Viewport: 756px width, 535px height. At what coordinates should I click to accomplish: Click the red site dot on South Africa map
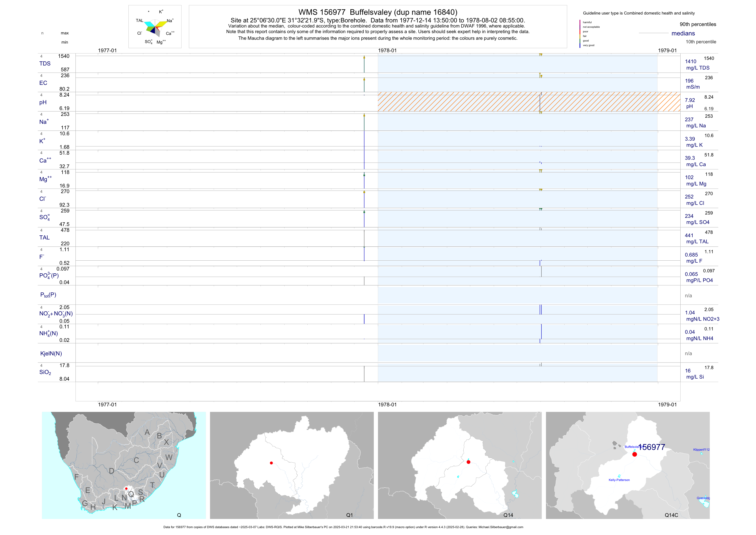pyautogui.click(x=126, y=489)
